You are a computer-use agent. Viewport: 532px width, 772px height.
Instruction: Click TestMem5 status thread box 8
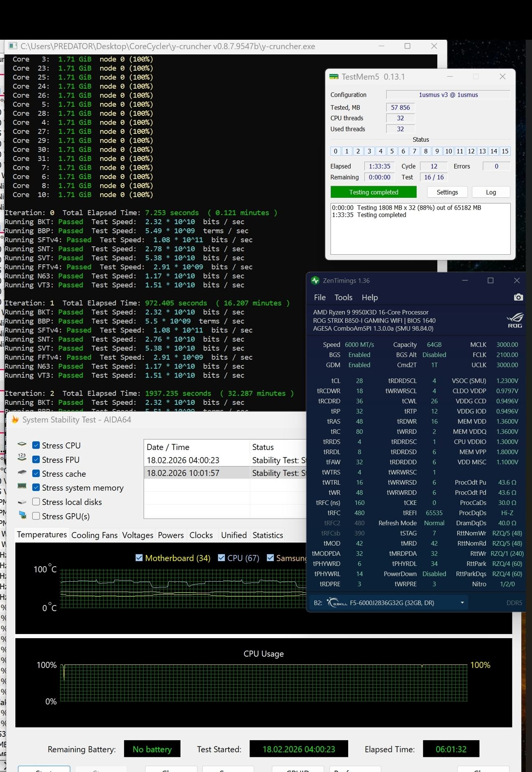point(425,151)
